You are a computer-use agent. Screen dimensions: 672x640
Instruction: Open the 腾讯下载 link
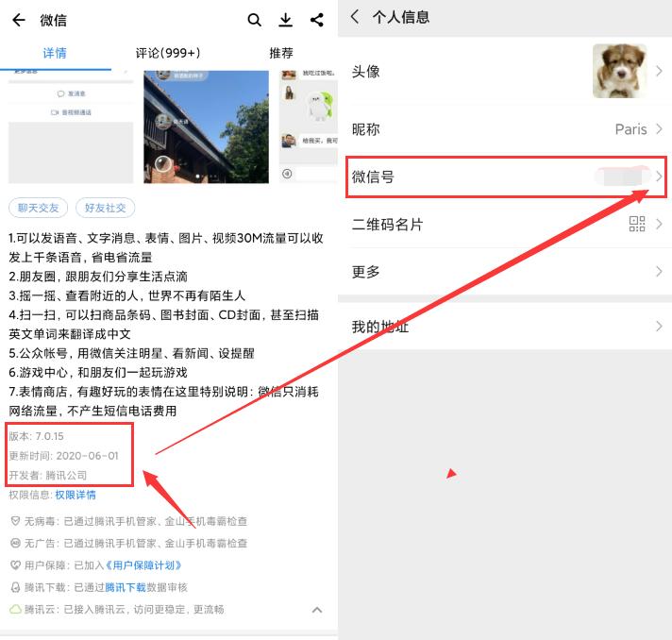coord(126,587)
